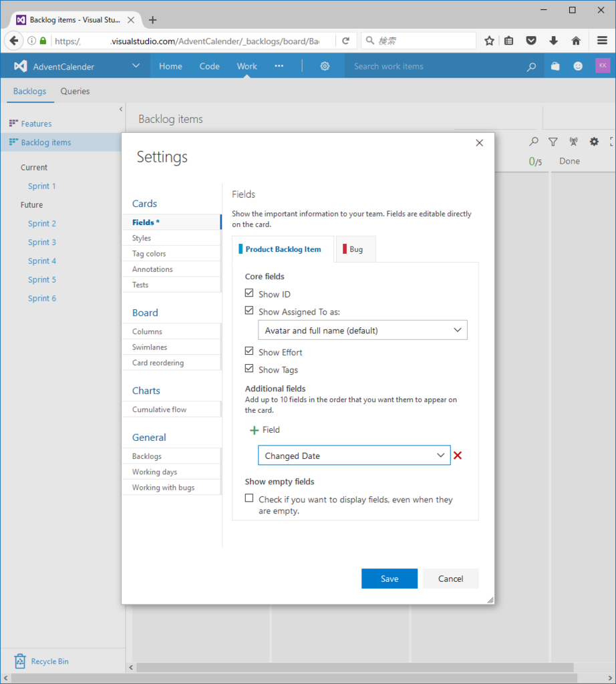Open a new browser tab
This screenshot has width=616, height=684.
click(x=153, y=20)
